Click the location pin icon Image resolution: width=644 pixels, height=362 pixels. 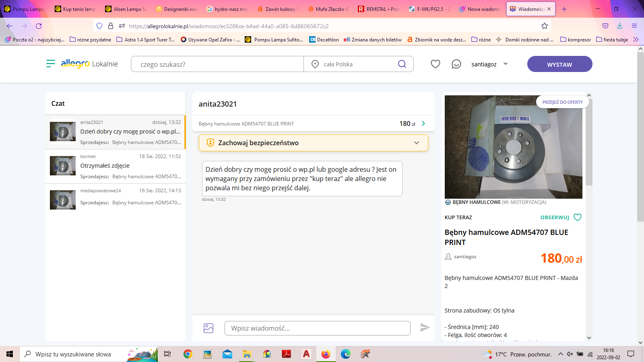[315, 64]
